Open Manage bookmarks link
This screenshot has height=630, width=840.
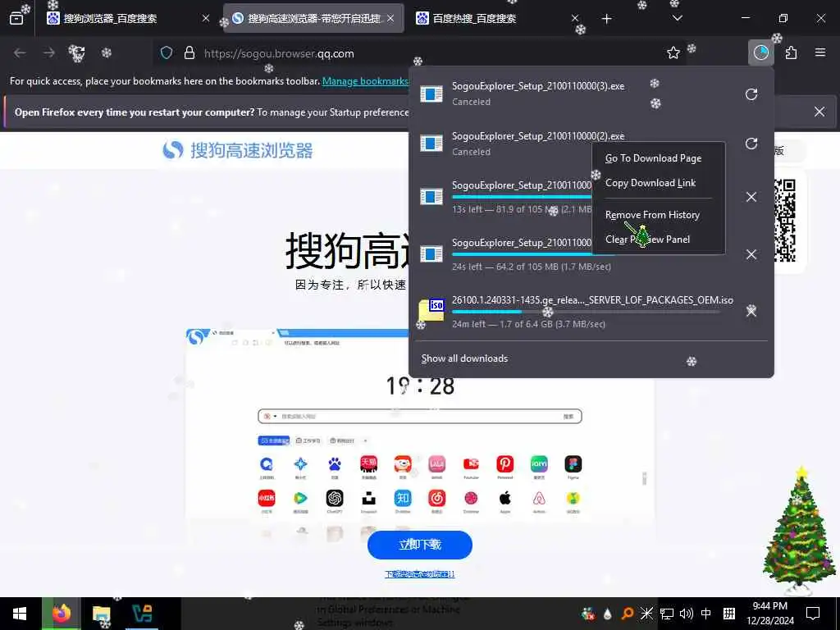(x=365, y=81)
